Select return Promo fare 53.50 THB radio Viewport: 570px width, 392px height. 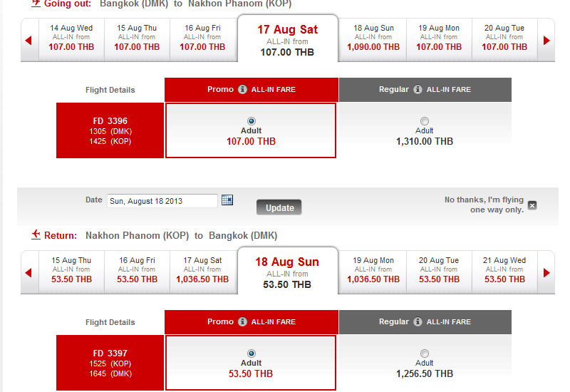[x=251, y=353]
